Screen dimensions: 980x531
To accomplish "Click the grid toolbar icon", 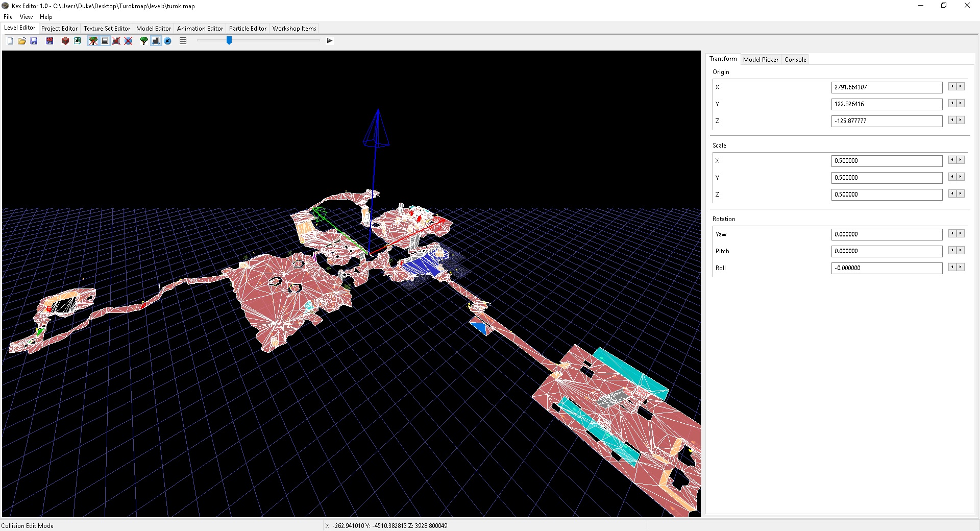I will pyautogui.click(x=183, y=41).
